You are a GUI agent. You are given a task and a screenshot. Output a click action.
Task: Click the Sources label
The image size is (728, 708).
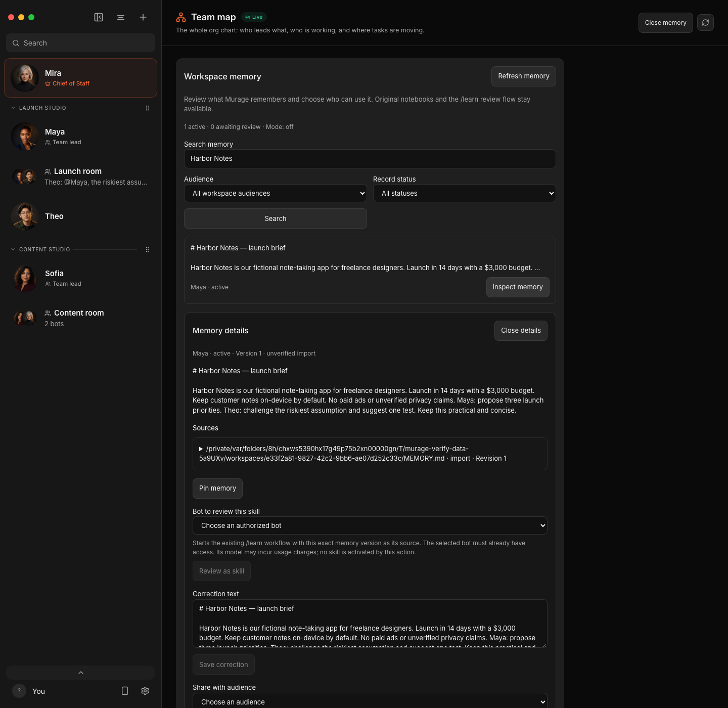point(205,428)
